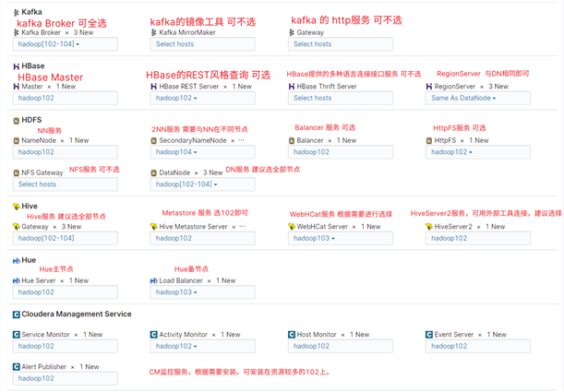Click the 'HBase Thrift Server' role label
The width and height of the screenshot is (564, 392).
(x=327, y=87)
